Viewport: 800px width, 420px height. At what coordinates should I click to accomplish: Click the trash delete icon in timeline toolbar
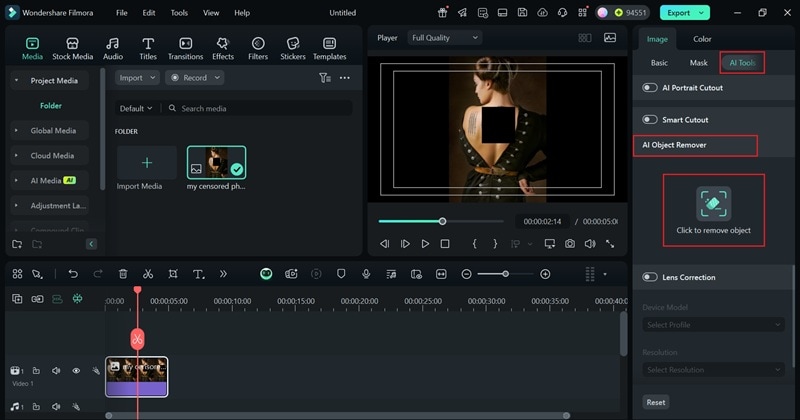123,274
